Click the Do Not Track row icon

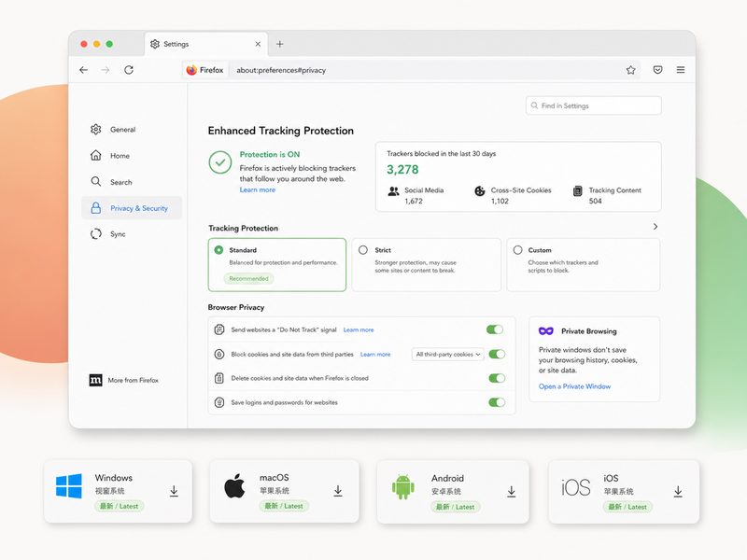[x=219, y=329]
